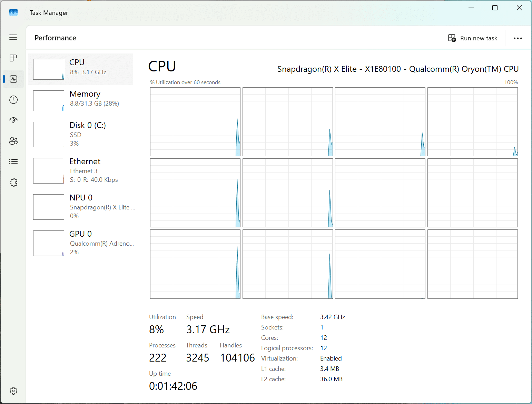Click the first CPU core utilization graph
Image resolution: width=532 pixels, height=404 pixels.
pos(195,122)
